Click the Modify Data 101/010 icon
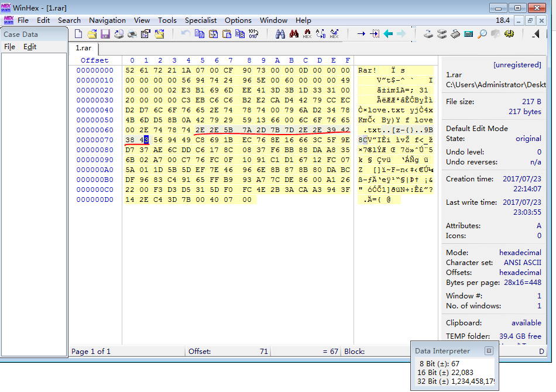This screenshot has width=556, height=392. [x=253, y=34]
